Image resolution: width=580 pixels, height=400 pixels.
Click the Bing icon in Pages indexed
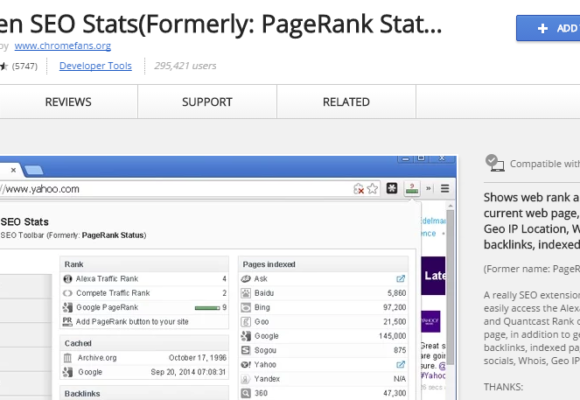click(x=246, y=307)
